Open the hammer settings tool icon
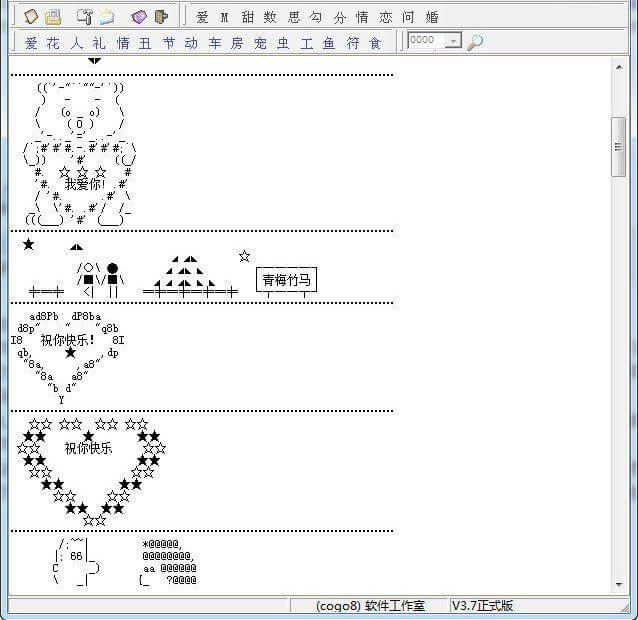Image resolution: width=638 pixels, height=620 pixels. pyautogui.click(x=85, y=17)
